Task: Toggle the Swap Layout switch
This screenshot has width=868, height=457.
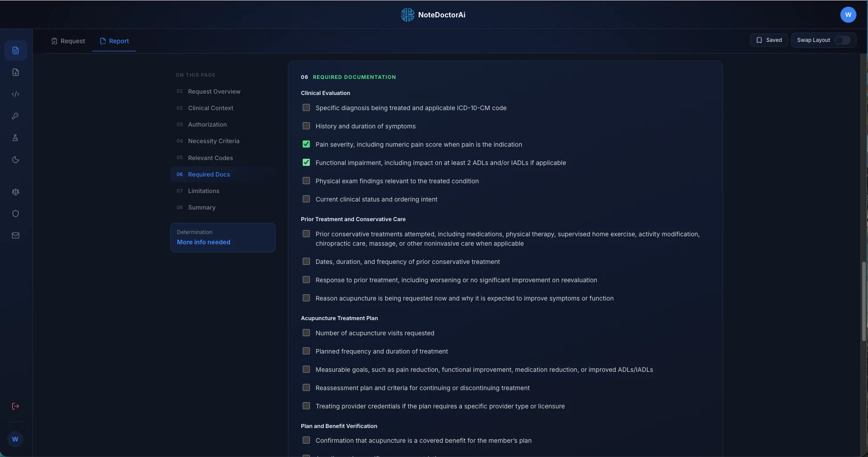Action: (x=842, y=40)
